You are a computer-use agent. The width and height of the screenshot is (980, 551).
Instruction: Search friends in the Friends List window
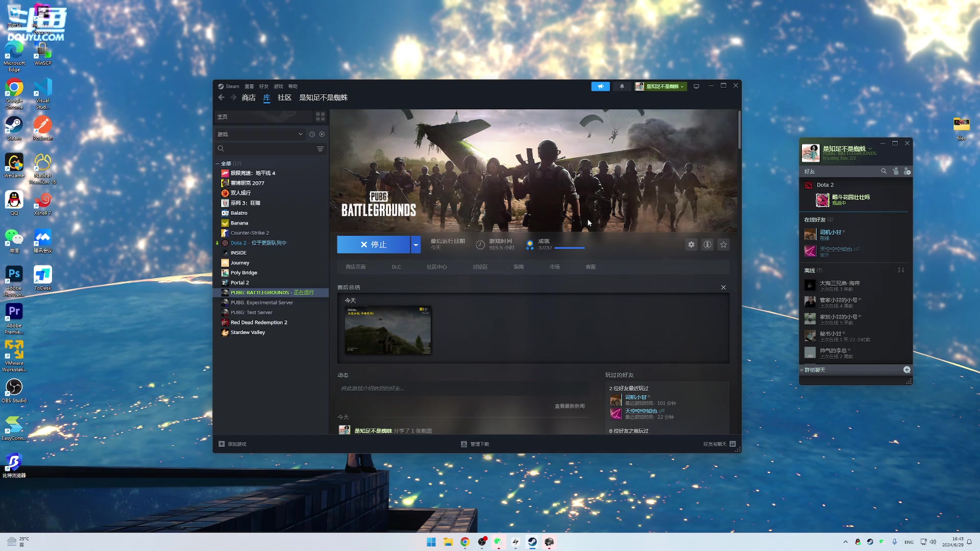(884, 171)
